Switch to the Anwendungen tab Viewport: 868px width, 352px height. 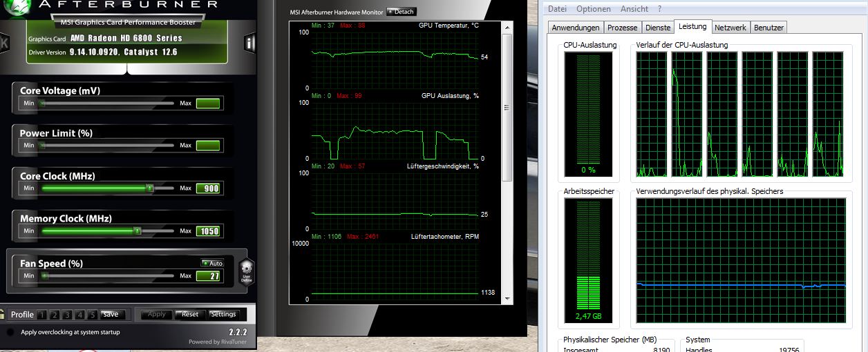tap(576, 28)
